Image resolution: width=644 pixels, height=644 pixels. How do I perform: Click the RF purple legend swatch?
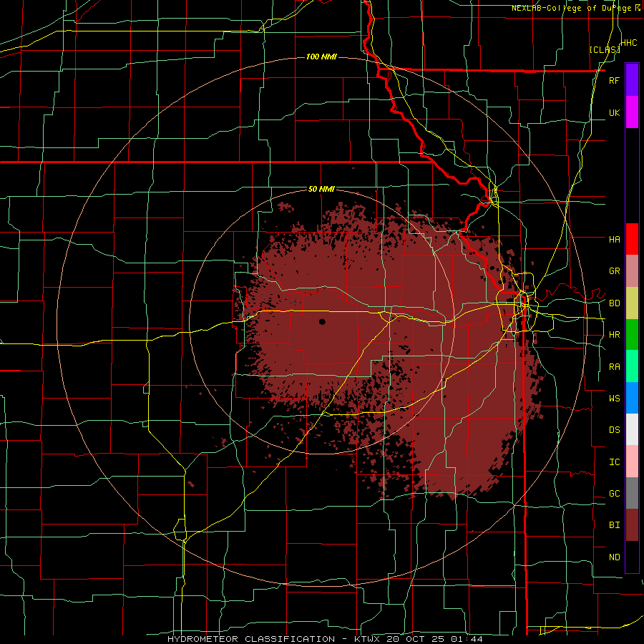pyautogui.click(x=632, y=80)
